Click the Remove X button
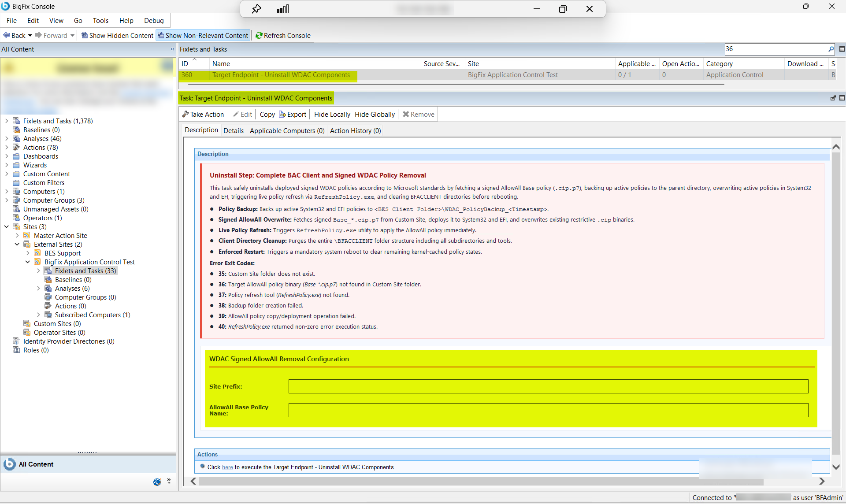Screen dimensions: 846x504 419,114
